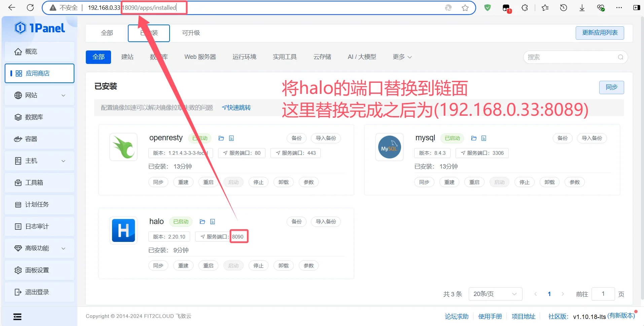Viewport: 644px width, 326px height.
Task: Open the 20条/页 page size dropdown
Action: tap(495, 294)
